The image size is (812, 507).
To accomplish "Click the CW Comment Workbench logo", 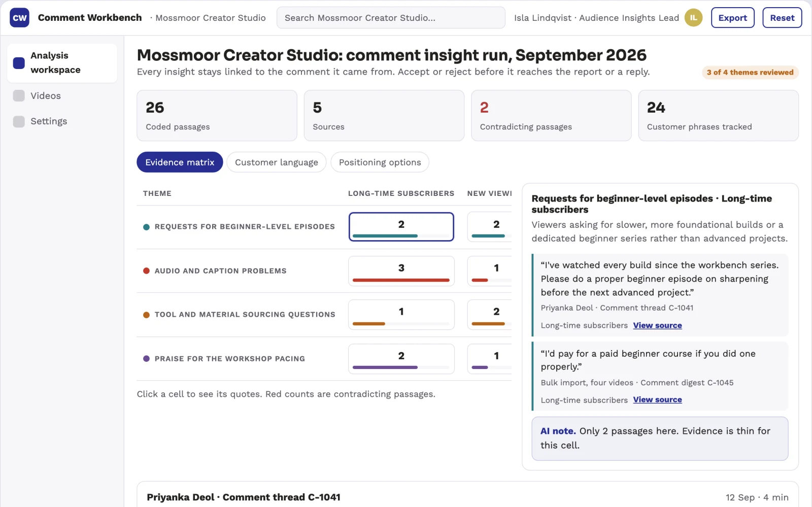I will (x=19, y=18).
